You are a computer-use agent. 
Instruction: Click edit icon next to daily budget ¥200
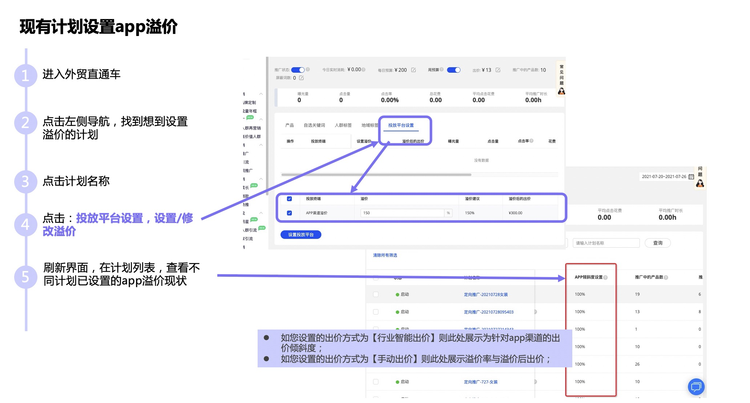pyautogui.click(x=414, y=70)
